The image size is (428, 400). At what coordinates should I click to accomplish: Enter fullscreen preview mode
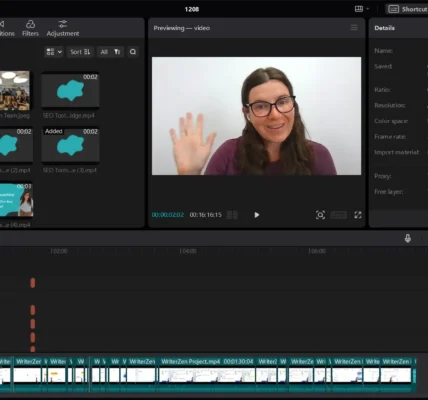(x=358, y=215)
